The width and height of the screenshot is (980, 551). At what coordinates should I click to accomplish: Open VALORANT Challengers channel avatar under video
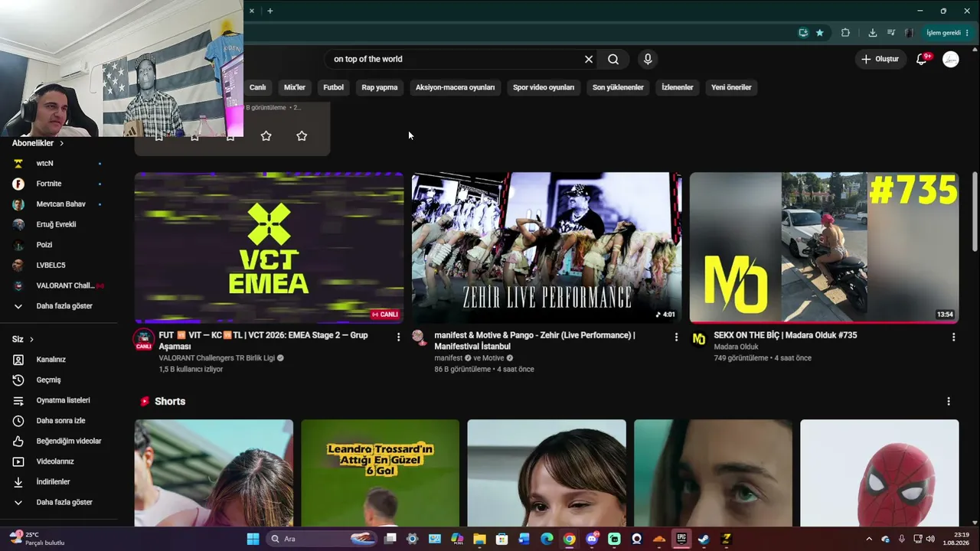144,340
